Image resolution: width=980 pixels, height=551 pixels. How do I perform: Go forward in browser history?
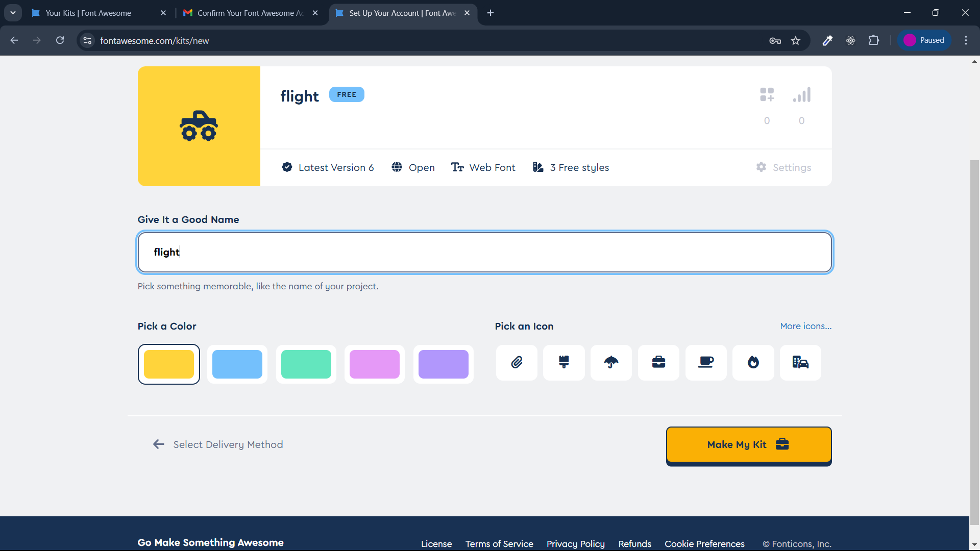tap(37, 40)
